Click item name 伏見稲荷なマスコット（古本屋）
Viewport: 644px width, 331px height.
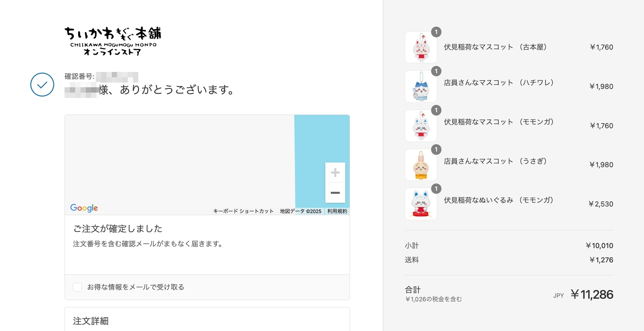pyautogui.click(x=496, y=47)
